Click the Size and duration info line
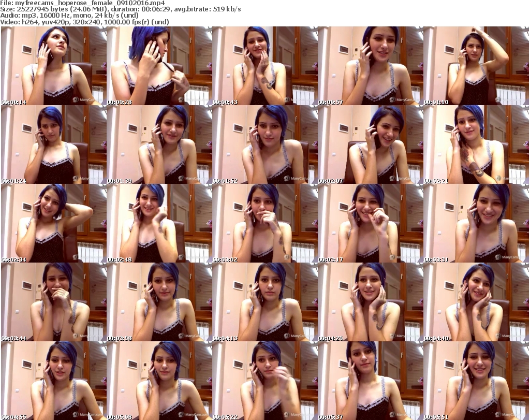Viewport: 530px width, 420px height. (x=121, y=10)
